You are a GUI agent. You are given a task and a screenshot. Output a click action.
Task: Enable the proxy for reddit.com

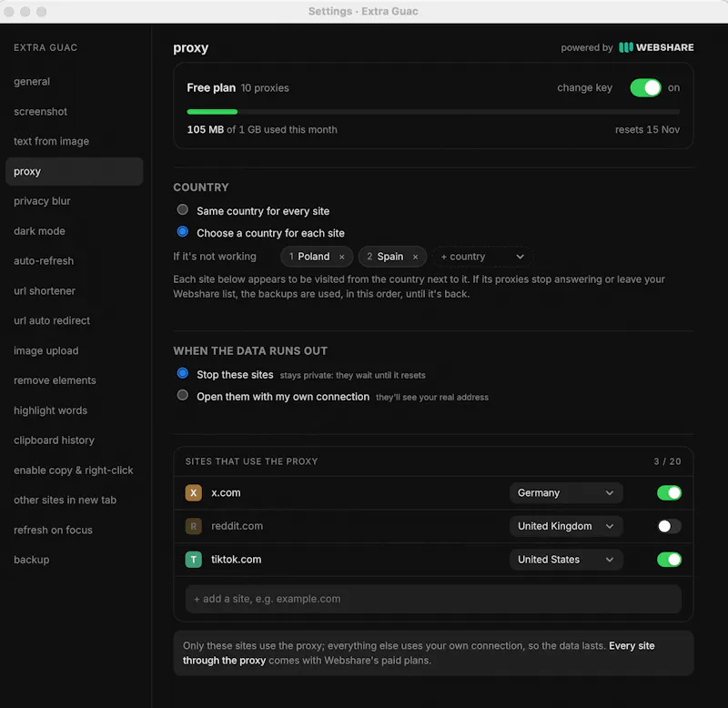[x=669, y=526]
